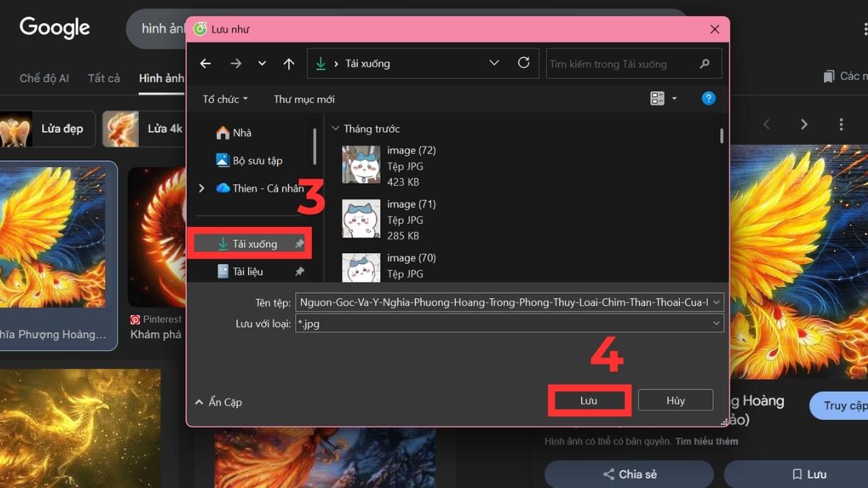
Task: Click Hủy to cancel saving
Action: (x=676, y=401)
